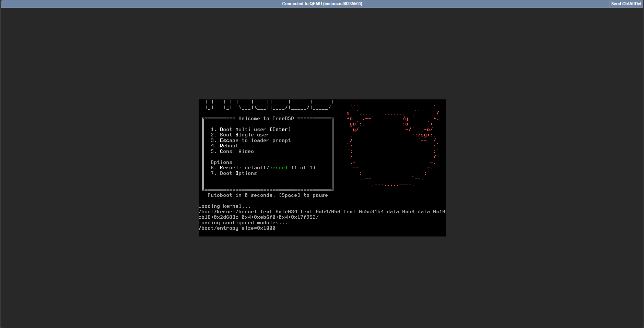Click the /boot/kernel/kernel text line

tap(322, 211)
